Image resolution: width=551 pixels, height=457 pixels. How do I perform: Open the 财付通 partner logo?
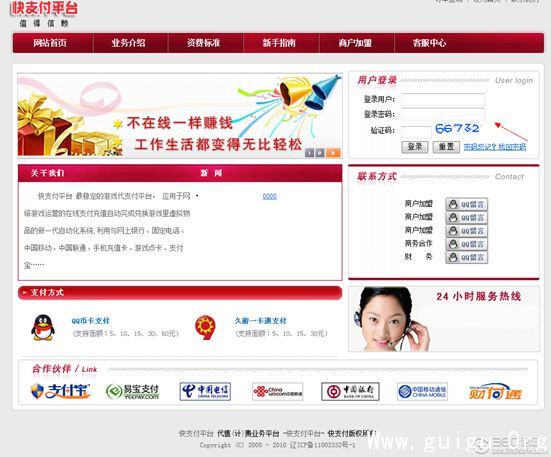pyautogui.click(x=495, y=391)
